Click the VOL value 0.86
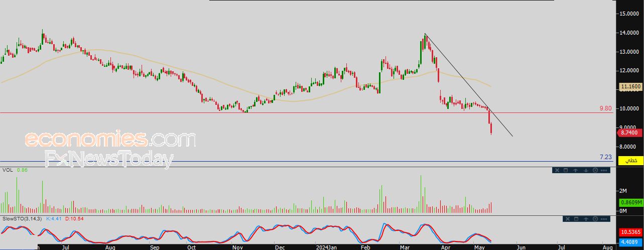The width and height of the screenshot is (644, 250). coord(22,170)
